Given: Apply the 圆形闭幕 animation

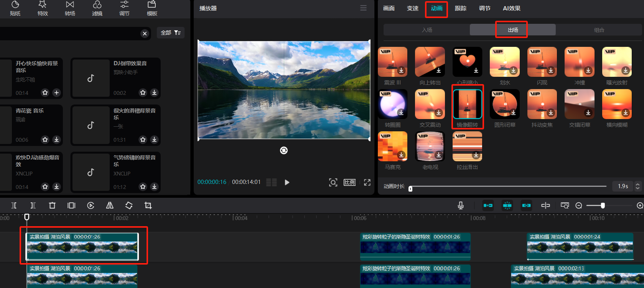Looking at the screenshot, I should 505,104.
